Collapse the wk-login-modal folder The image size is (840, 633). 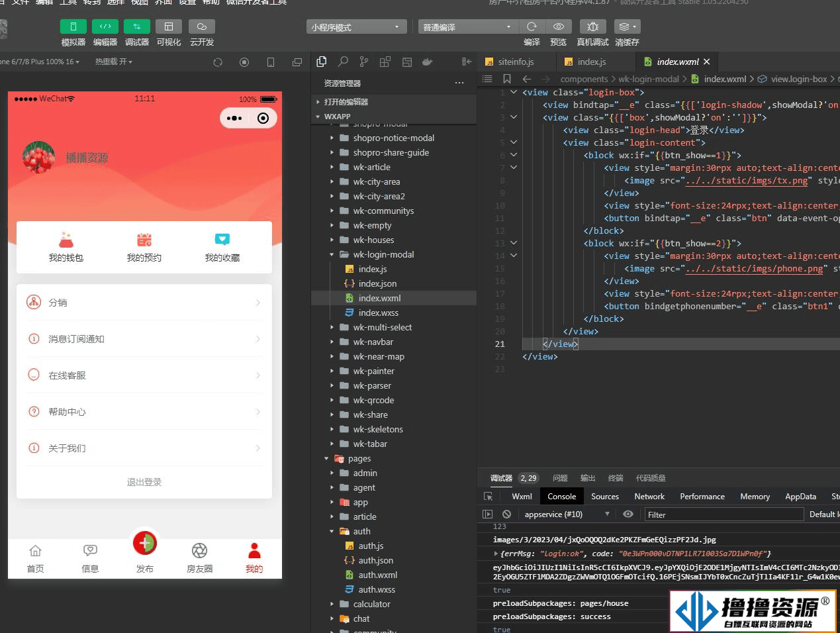coord(394,254)
